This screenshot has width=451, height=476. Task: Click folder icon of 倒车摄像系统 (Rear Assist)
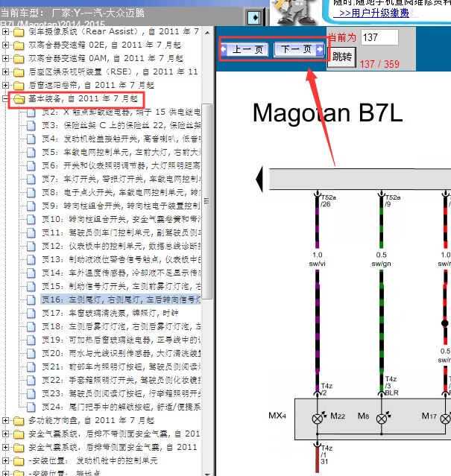coord(19,32)
